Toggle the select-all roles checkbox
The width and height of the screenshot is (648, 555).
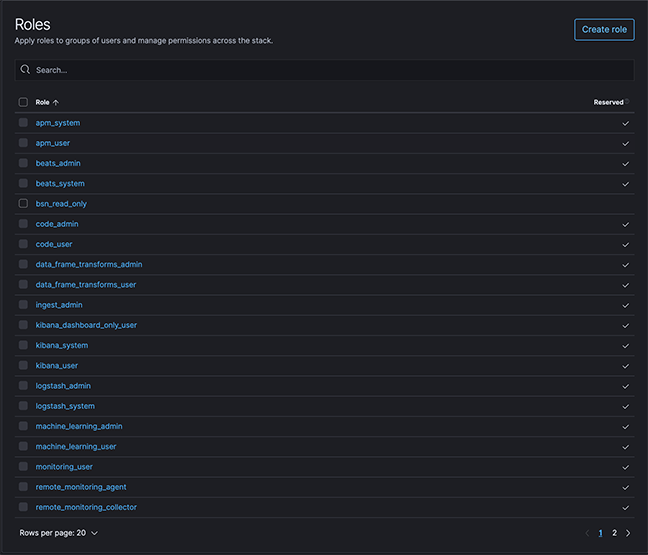point(23,102)
